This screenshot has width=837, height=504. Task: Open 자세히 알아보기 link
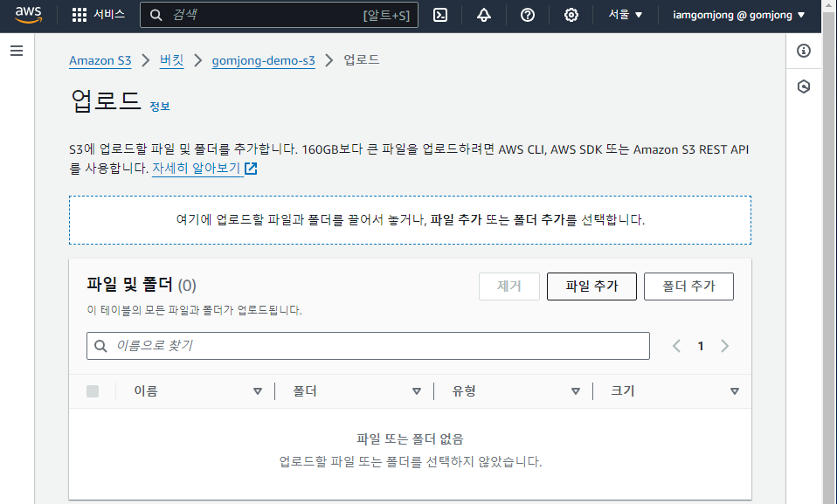[x=197, y=169]
